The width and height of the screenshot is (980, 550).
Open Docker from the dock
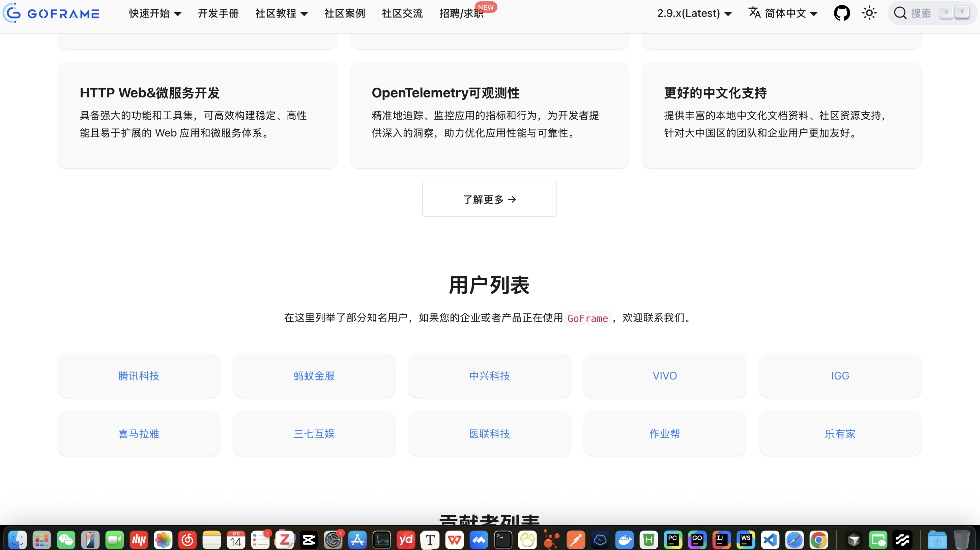624,539
